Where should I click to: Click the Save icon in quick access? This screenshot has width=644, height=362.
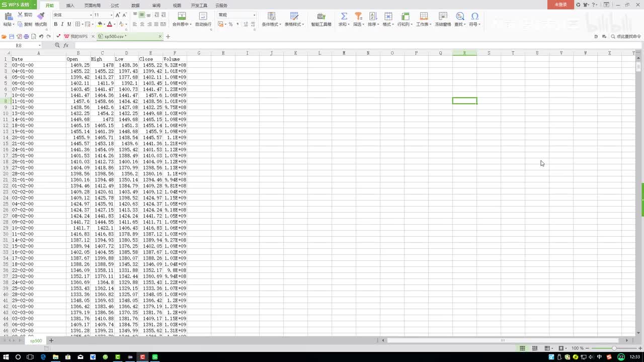coord(12,37)
